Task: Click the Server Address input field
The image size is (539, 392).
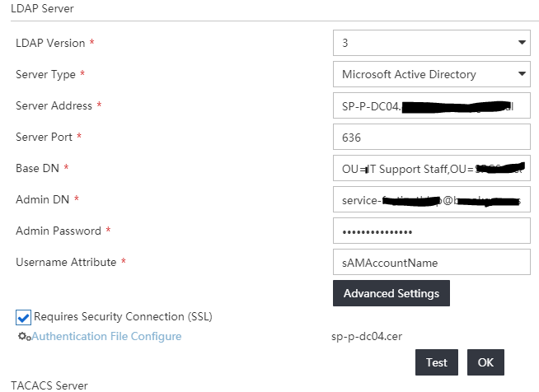Action: click(431, 106)
